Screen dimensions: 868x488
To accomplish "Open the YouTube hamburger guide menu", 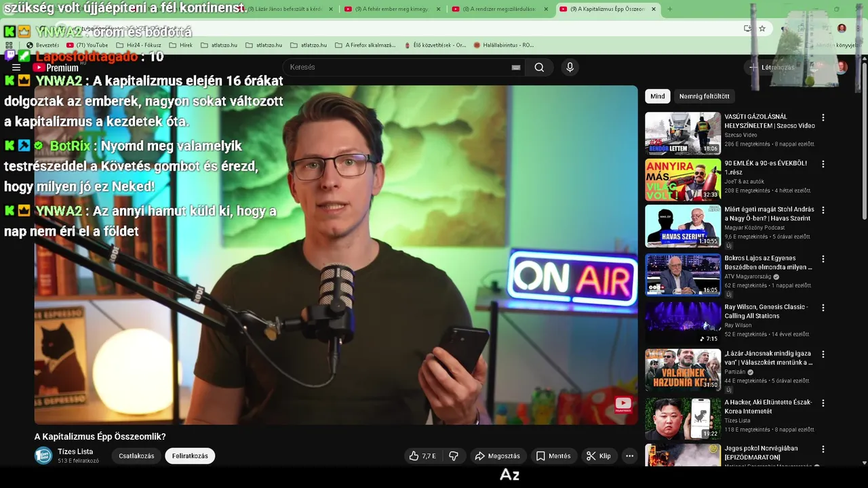I will click(x=16, y=67).
